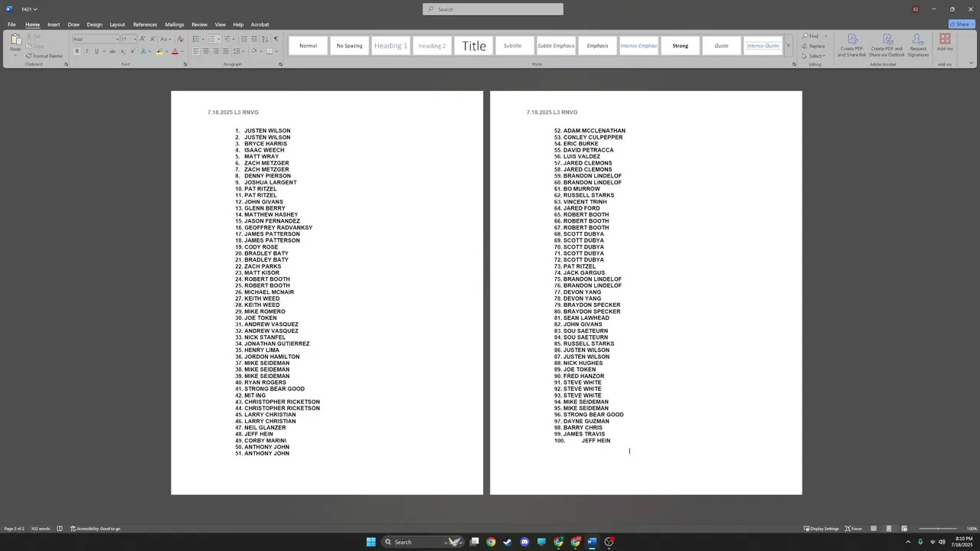This screenshot has height=551, width=980.
Task: Click the Find button
Action: pos(811,36)
